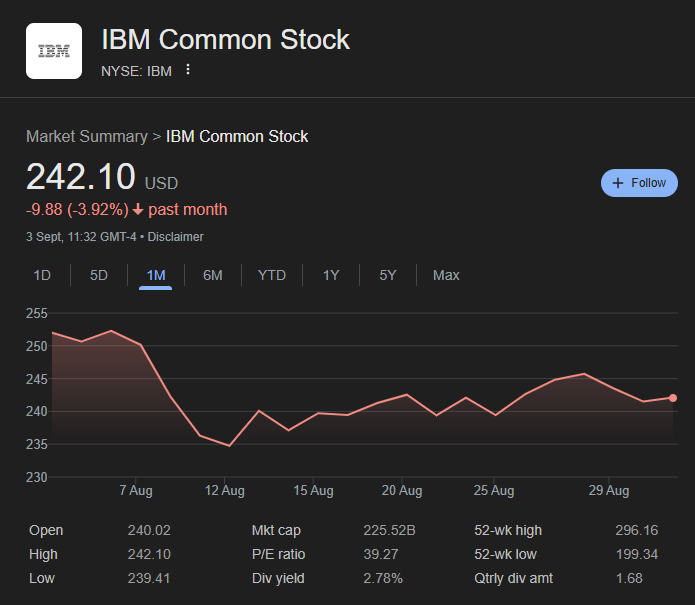695x605 pixels.
Task: Open the three-dot more options menu
Action: (188, 70)
